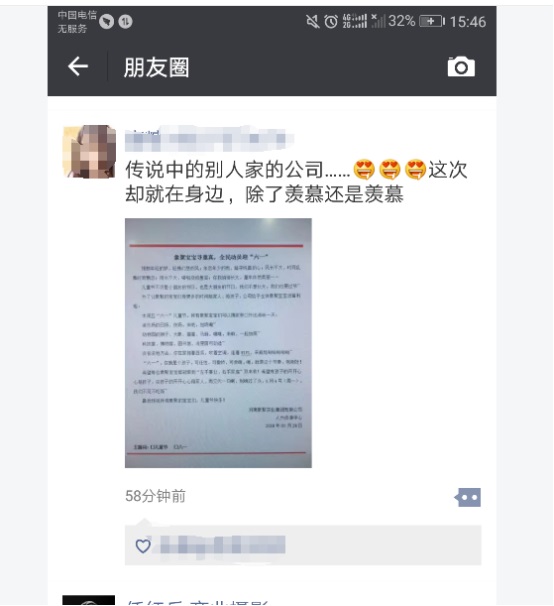Tap the 58分钟前 timestamp
The image size is (554, 606).
coord(155,496)
